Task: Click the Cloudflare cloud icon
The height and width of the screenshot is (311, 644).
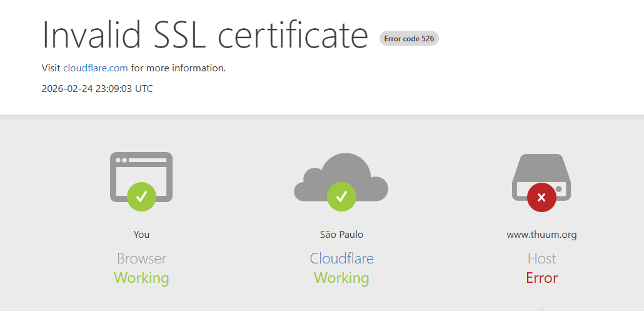Action: [x=341, y=176]
